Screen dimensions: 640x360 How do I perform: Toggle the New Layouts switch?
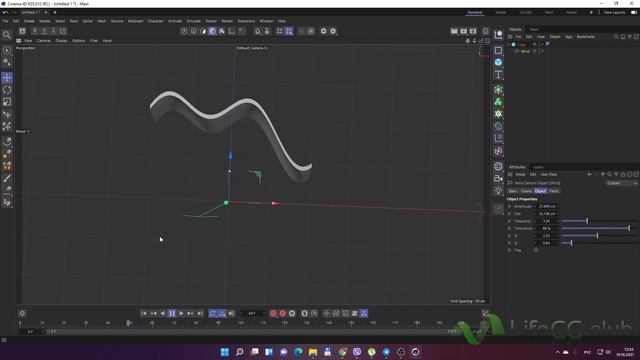[634, 13]
